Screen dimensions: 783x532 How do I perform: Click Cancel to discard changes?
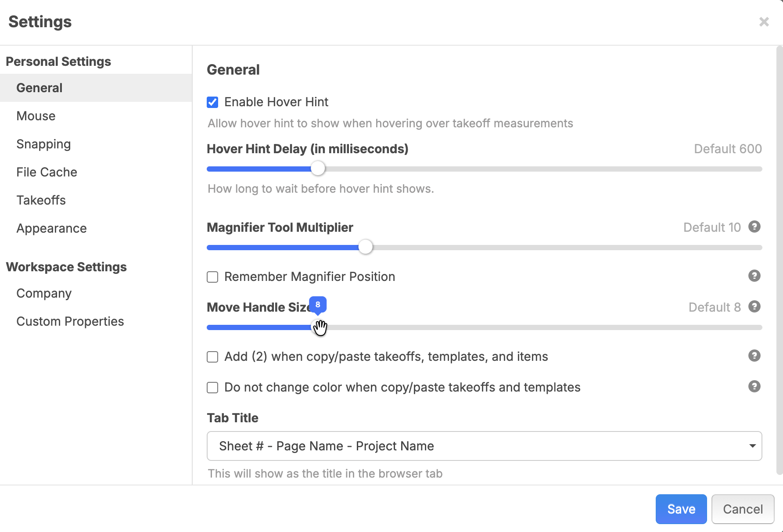coord(743,509)
